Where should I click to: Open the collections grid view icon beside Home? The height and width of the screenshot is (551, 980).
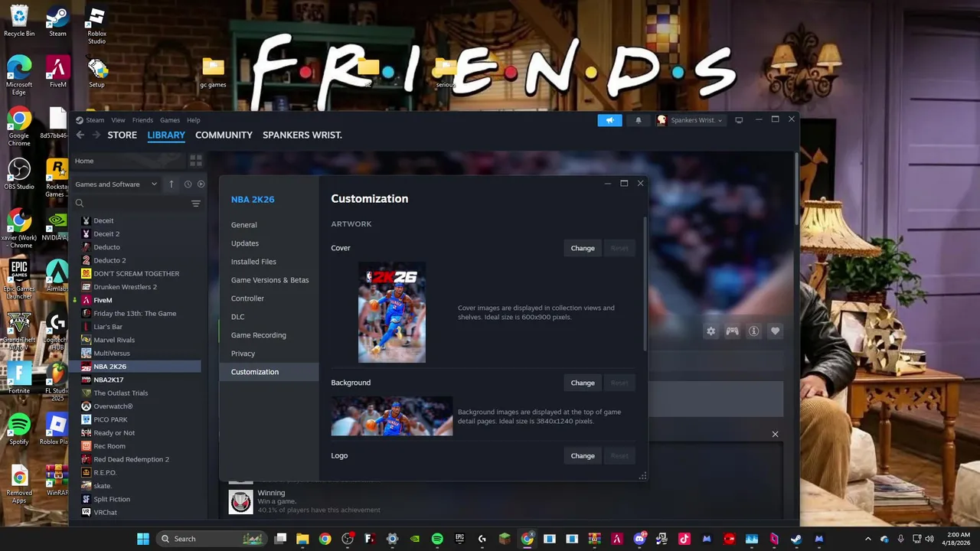[x=196, y=161]
